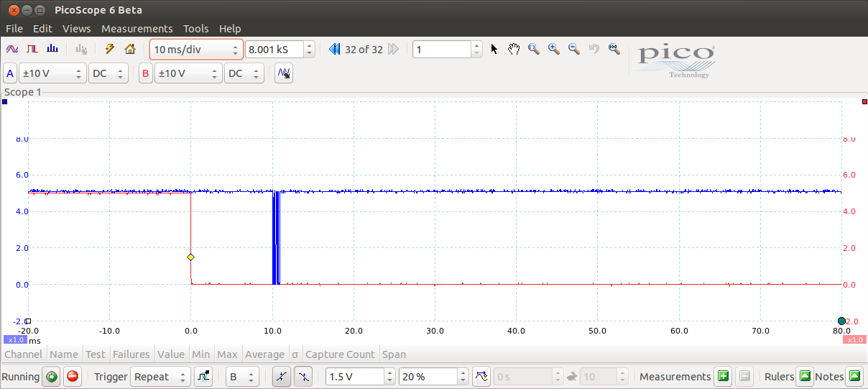
Task: Click the blue Channel A ruler handle
Action: [5, 101]
